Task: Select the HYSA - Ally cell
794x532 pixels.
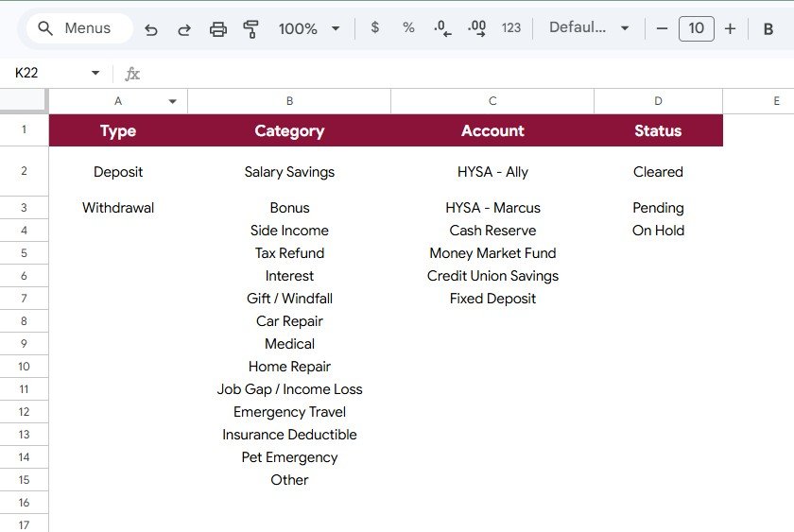Action: coord(492,172)
